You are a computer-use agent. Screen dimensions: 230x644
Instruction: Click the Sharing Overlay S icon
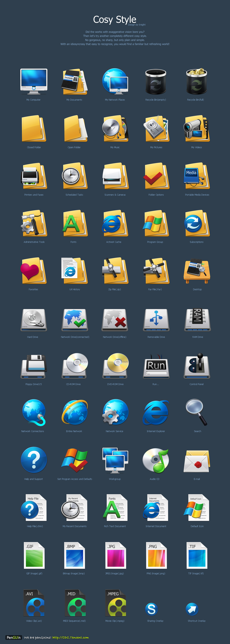click(x=152, y=609)
